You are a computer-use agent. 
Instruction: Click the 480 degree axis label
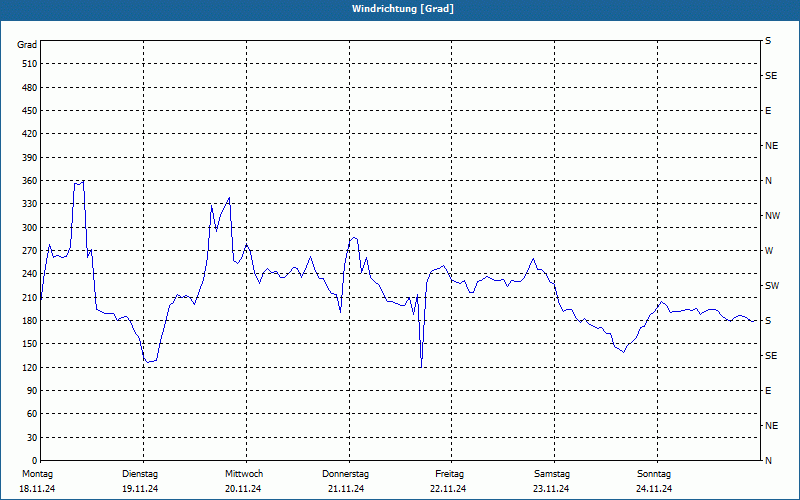tap(30, 88)
